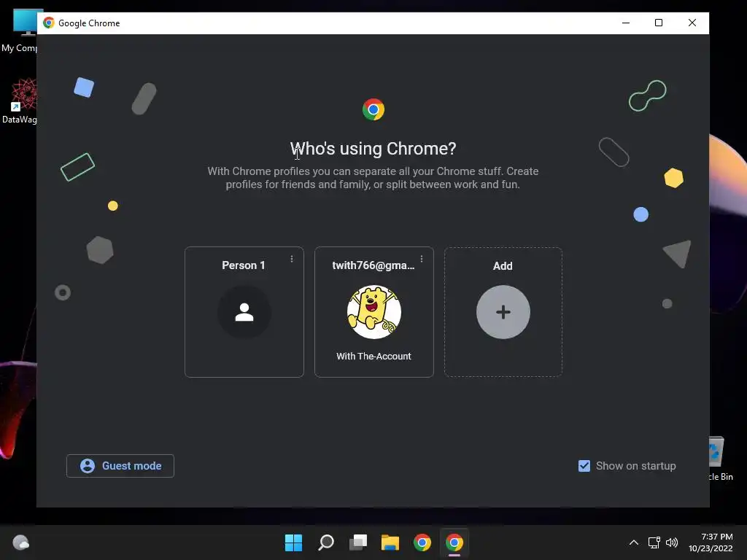Viewport: 747px width, 560px height.
Task: Click the Show on startup label
Action: click(x=635, y=466)
